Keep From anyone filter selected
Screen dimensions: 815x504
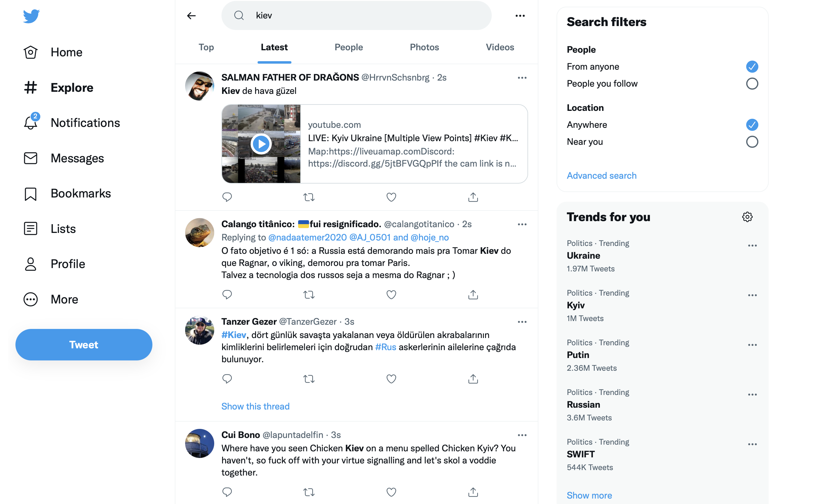752,66
